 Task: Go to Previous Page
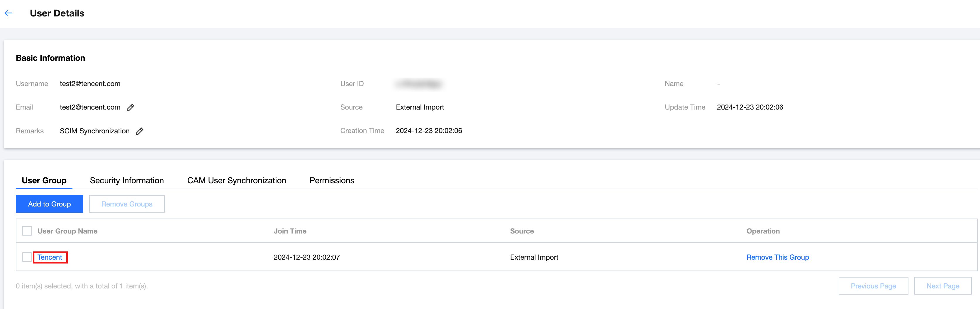pos(873,286)
